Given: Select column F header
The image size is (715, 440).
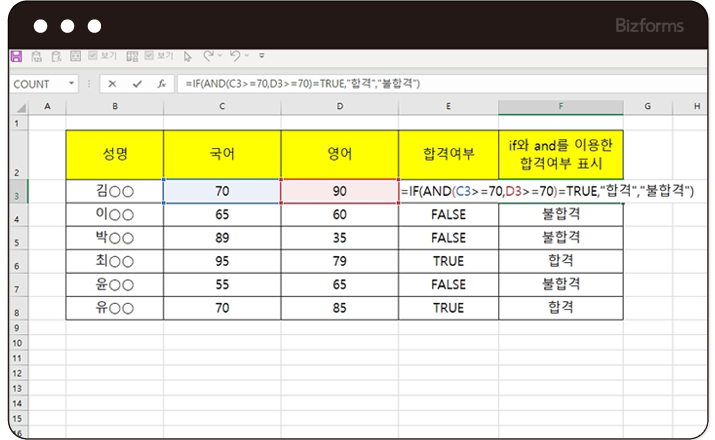Looking at the screenshot, I should click(560, 105).
